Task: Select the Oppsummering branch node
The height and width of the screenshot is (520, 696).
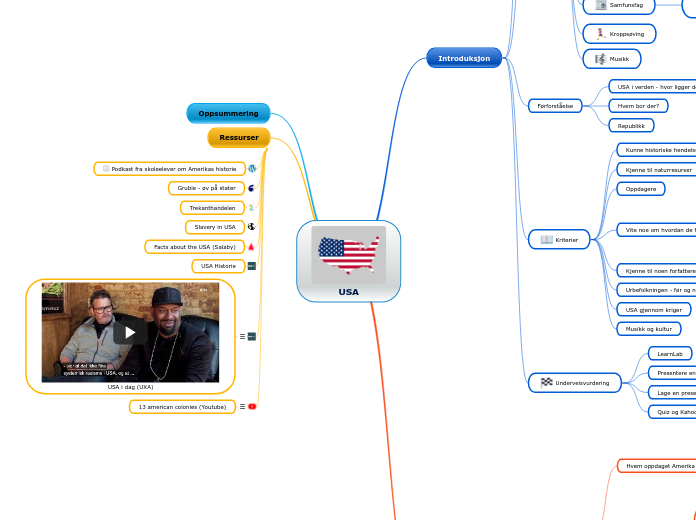Action: point(228,113)
